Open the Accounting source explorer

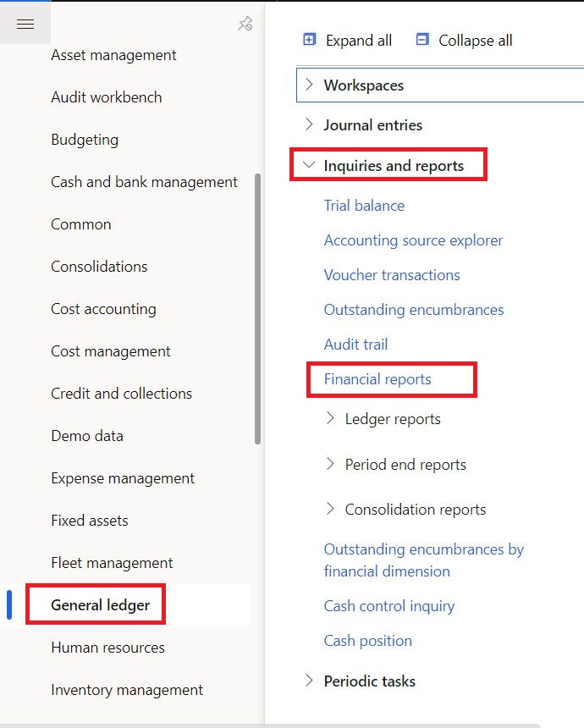(x=413, y=240)
